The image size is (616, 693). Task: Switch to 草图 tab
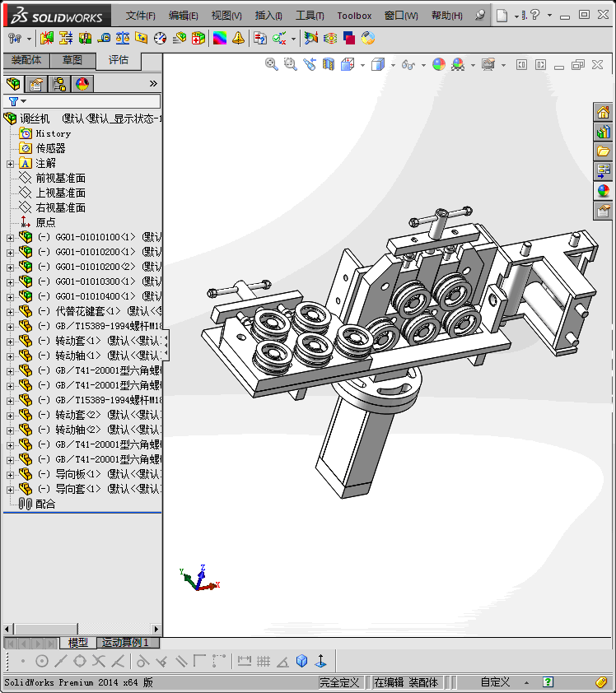point(72,60)
